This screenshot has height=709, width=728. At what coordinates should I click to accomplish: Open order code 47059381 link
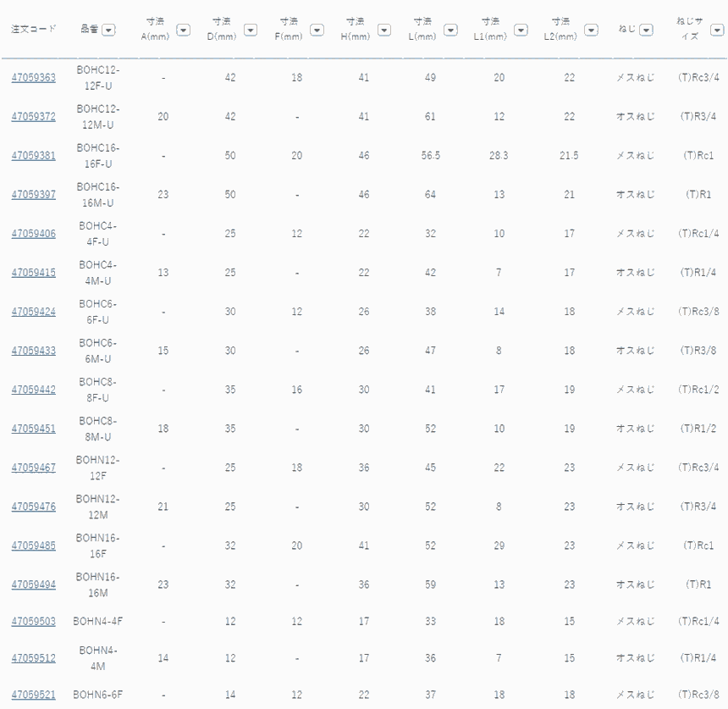(x=33, y=156)
